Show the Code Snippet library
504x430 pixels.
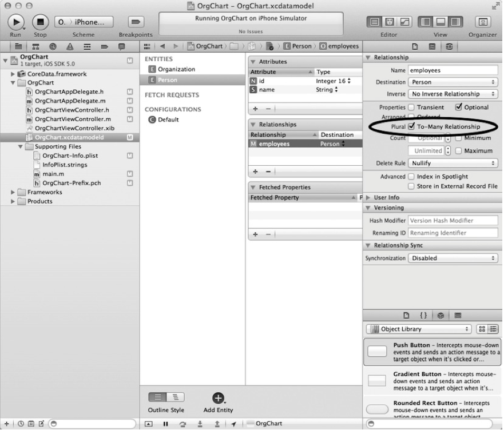424,316
